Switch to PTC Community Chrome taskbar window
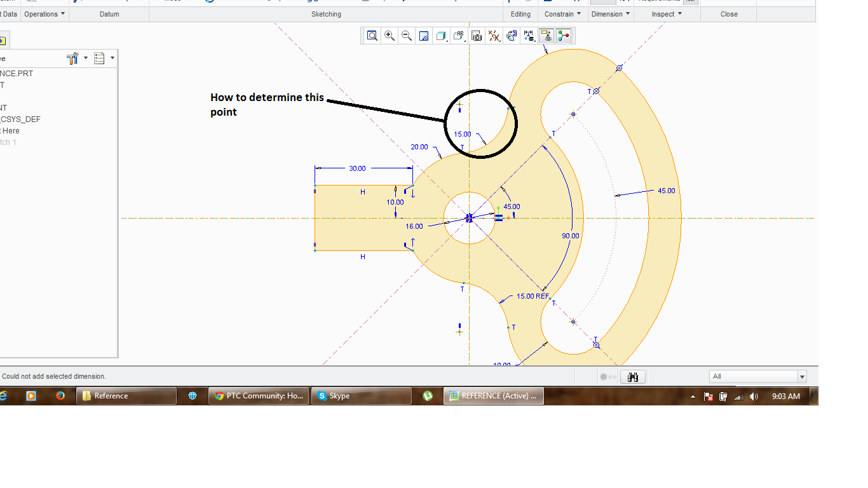 (x=259, y=396)
